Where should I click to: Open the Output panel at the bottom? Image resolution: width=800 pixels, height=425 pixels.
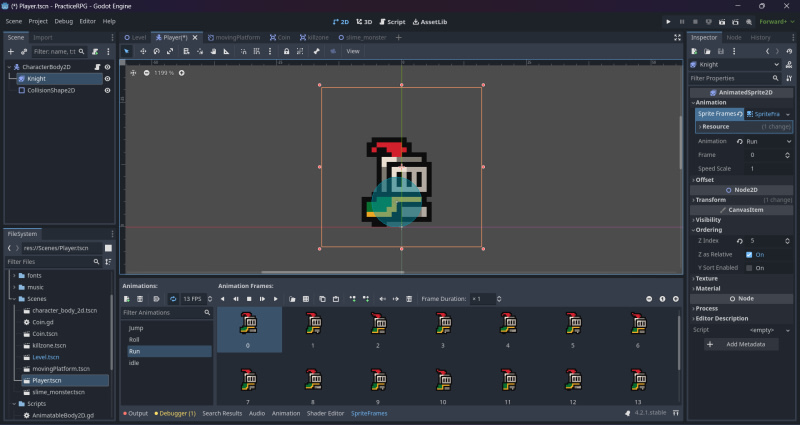coord(136,413)
